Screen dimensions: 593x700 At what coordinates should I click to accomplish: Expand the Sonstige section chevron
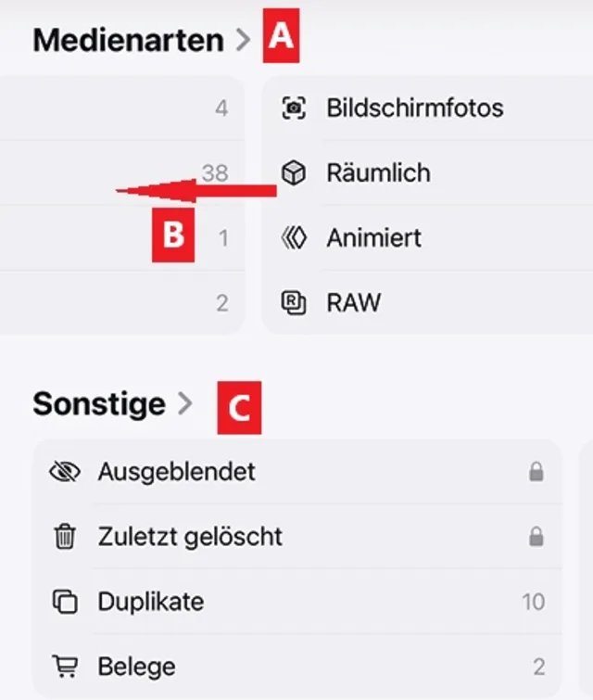(x=184, y=403)
